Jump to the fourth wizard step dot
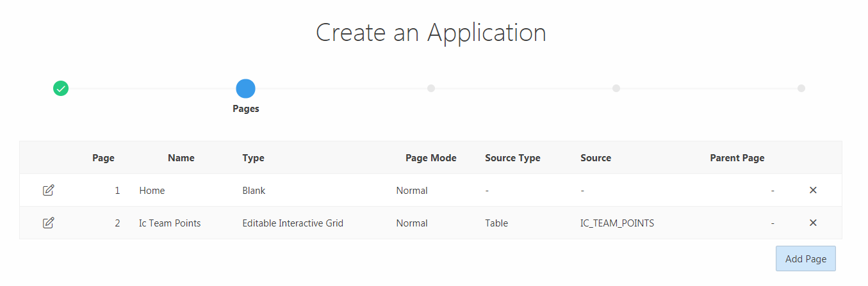The height and width of the screenshot is (286, 868). [616, 88]
